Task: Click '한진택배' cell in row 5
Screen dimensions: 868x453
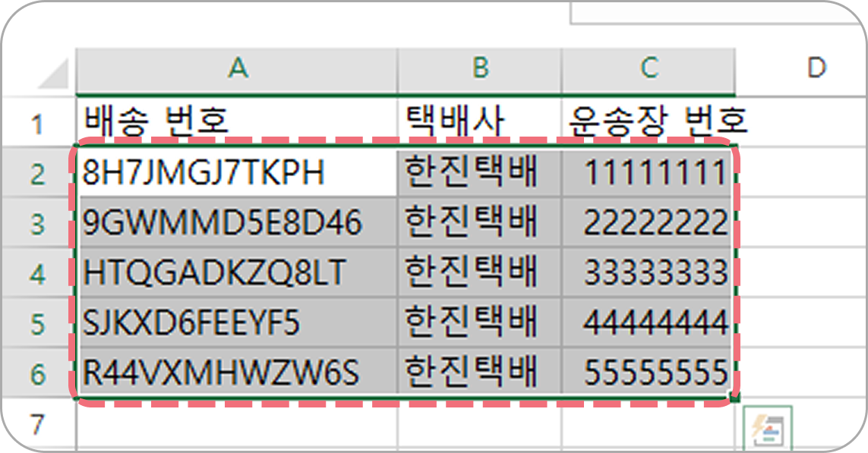Action: click(479, 322)
